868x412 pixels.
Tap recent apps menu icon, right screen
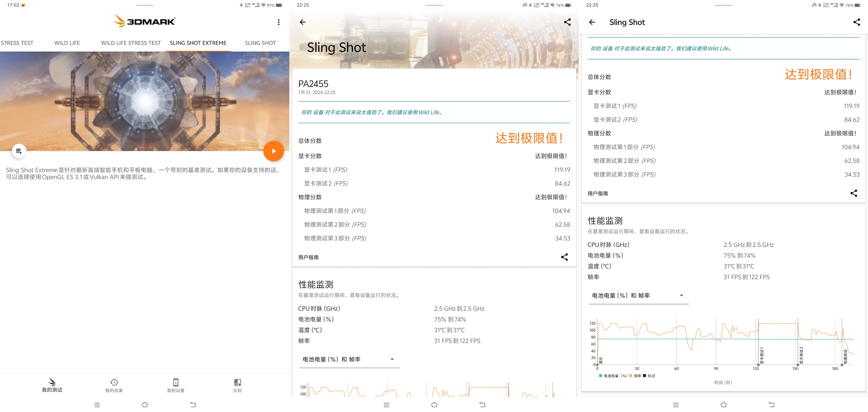coord(676,405)
